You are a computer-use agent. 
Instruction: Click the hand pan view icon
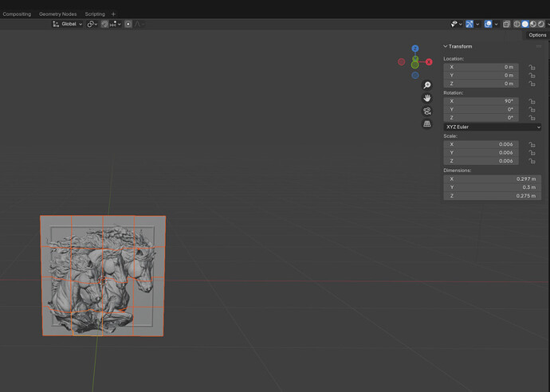(427, 98)
